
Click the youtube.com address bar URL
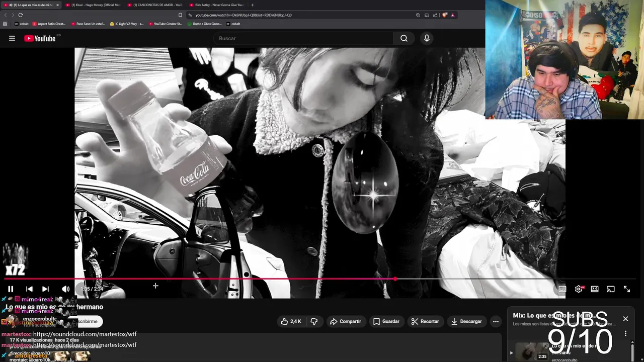(x=244, y=15)
